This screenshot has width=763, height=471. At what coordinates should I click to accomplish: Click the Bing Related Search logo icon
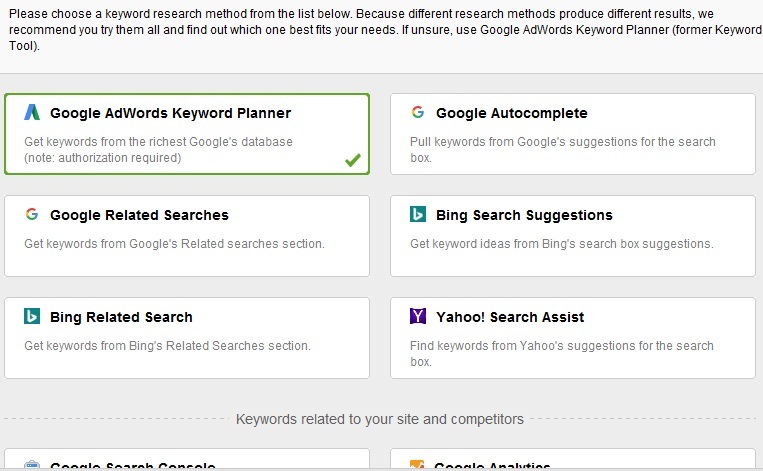tap(32, 316)
